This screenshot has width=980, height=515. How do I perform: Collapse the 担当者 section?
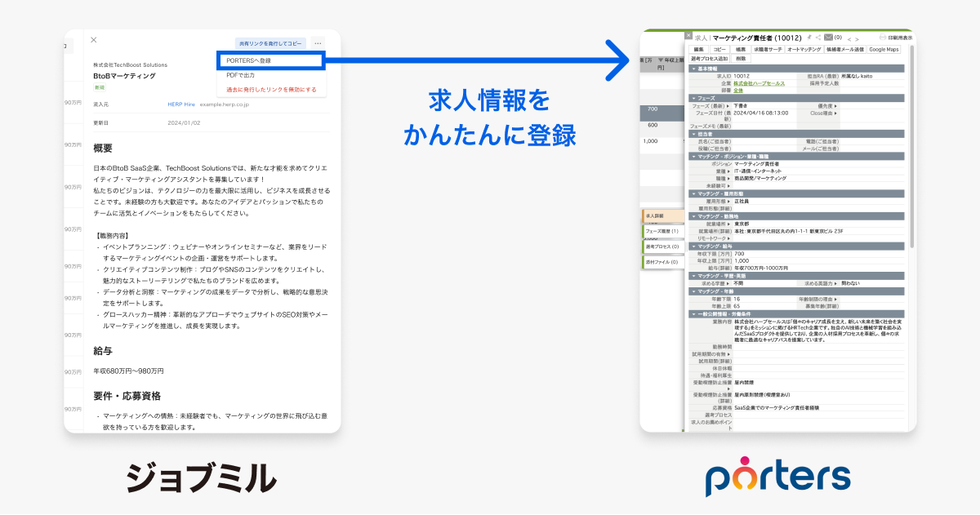796,135
